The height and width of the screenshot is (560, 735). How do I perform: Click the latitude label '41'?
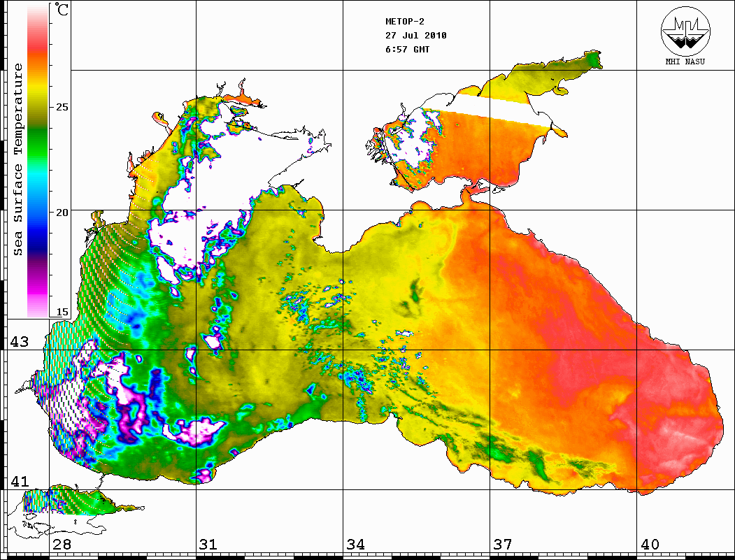pyautogui.click(x=20, y=481)
